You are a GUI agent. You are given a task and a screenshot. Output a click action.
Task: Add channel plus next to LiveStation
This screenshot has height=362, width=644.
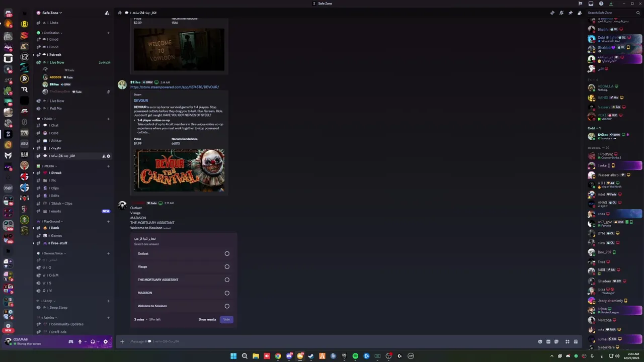coord(108,33)
